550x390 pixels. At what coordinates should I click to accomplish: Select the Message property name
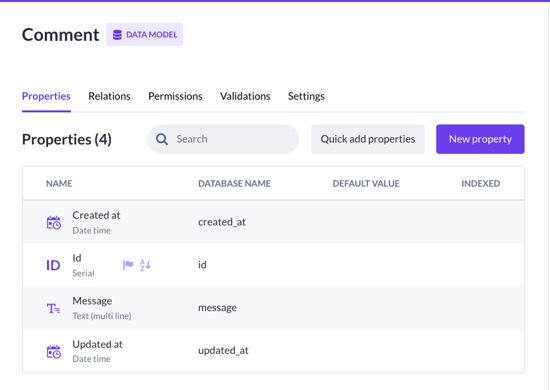pyautogui.click(x=92, y=301)
